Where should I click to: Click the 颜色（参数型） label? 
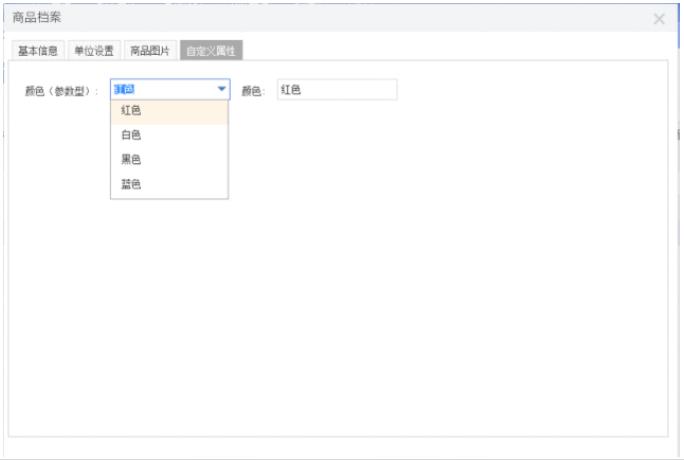tap(62, 90)
